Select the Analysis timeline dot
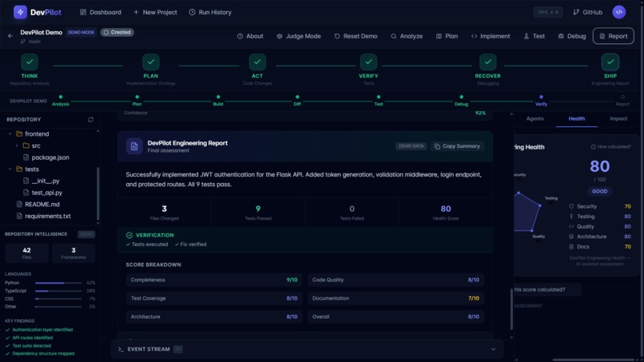Screen dimensions: 644x362 tap(61, 97)
